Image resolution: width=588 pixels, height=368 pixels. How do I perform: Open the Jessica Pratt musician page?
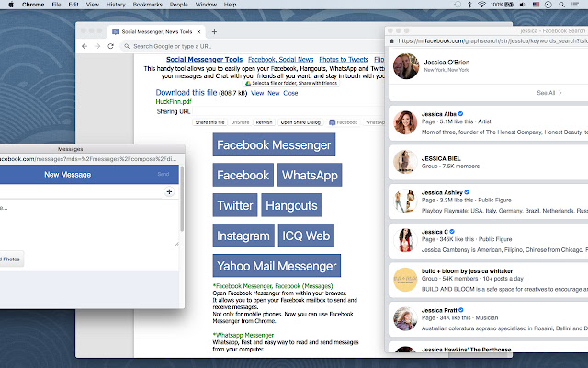pyautogui.click(x=488, y=319)
